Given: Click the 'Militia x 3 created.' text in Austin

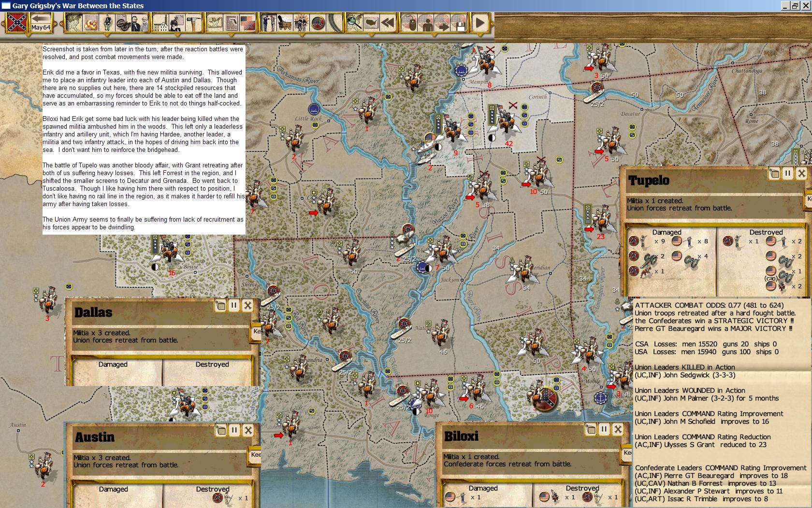Looking at the screenshot, I should 101,458.
